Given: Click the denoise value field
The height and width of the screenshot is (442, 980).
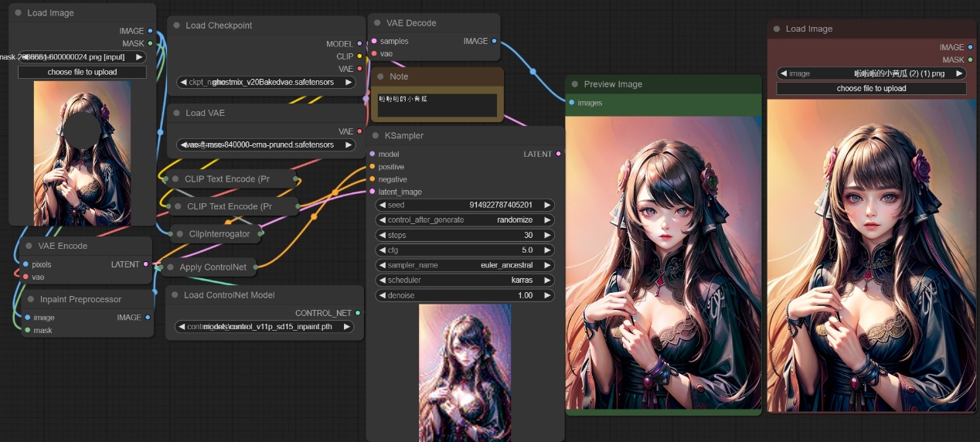Looking at the screenshot, I should pyautogui.click(x=465, y=296).
